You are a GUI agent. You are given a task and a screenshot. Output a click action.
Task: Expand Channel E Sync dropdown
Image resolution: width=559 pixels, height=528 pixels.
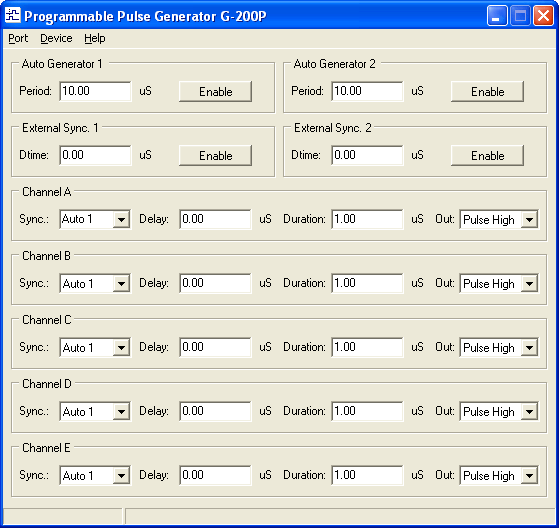pyautogui.click(x=121, y=475)
